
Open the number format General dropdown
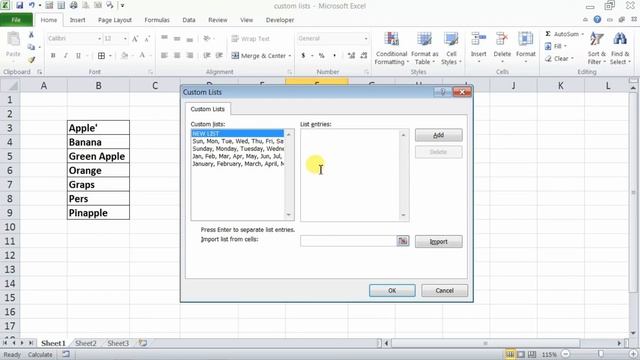click(366, 39)
